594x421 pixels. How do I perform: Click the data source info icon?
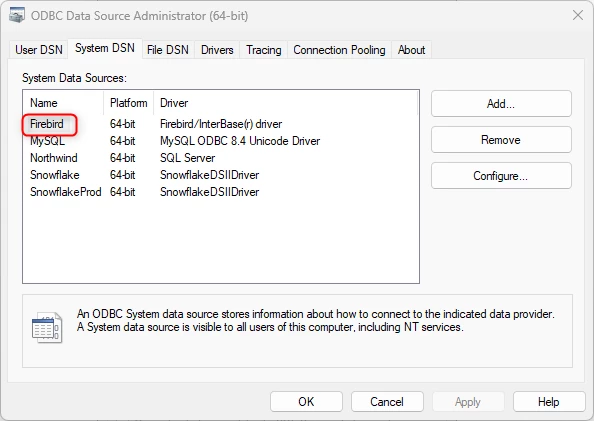pyautogui.click(x=47, y=327)
